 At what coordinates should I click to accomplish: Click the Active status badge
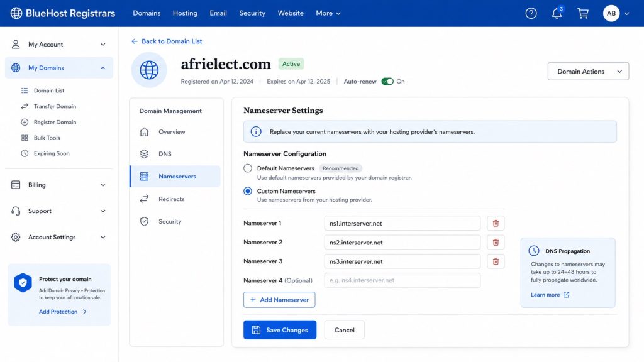291,64
